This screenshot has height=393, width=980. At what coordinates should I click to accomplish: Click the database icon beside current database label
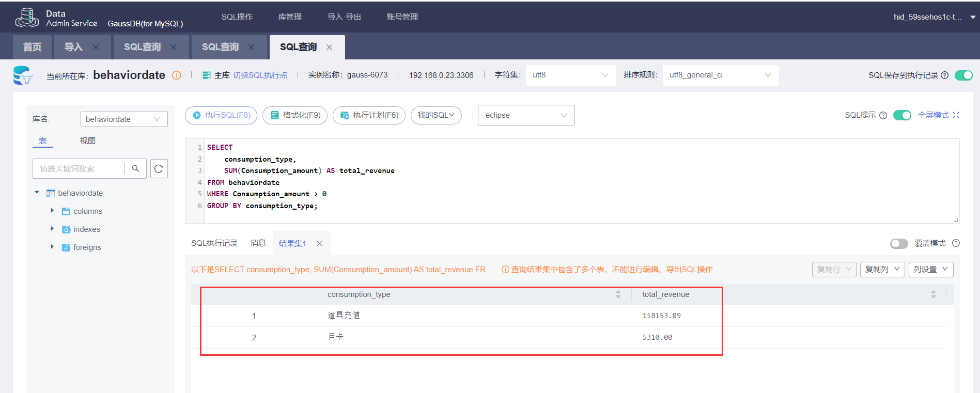click(x=23, y=75)
